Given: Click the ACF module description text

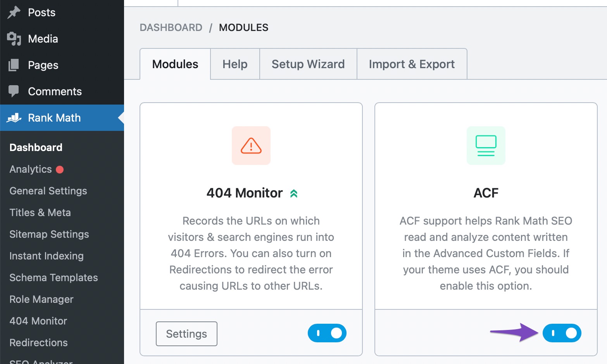Looking at the screenshot, I should point(486,253).
